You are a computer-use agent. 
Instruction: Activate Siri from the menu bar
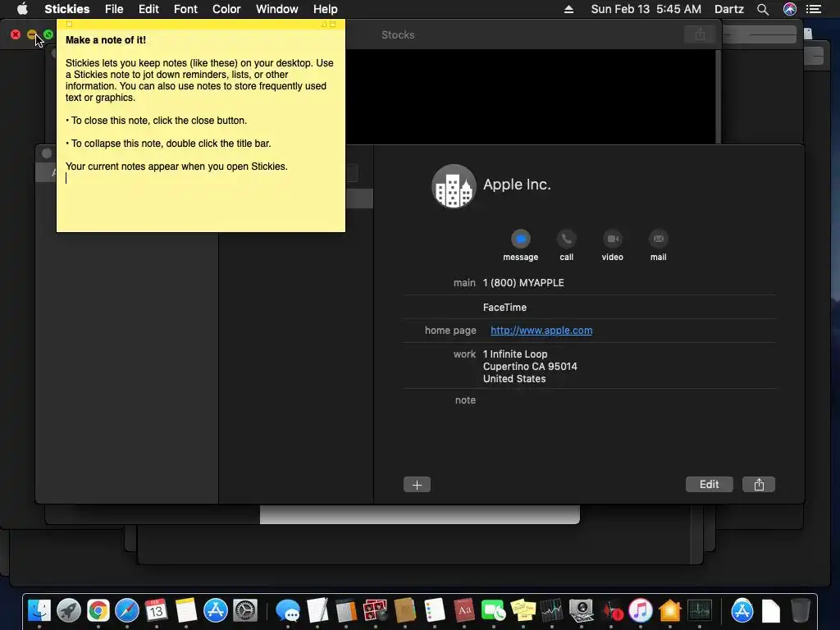click(790, 9)
